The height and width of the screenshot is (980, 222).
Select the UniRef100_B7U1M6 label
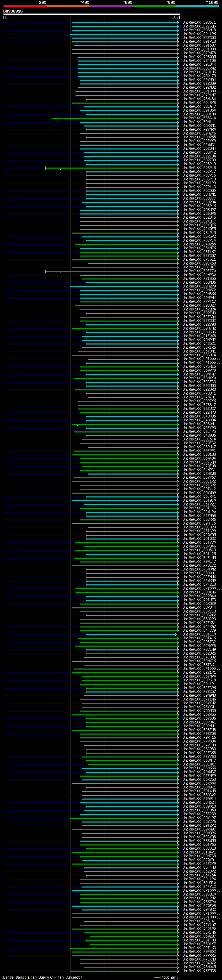click(x=199, y=72)
